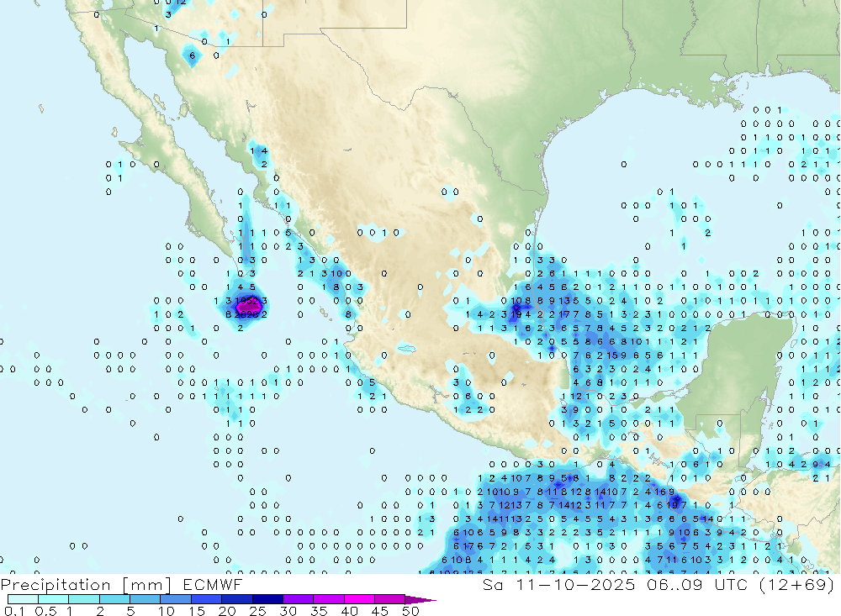This screenshot has width=841, height=616.
Task: Click the legend swatch between 40 and 45
Action: point(359,599)
